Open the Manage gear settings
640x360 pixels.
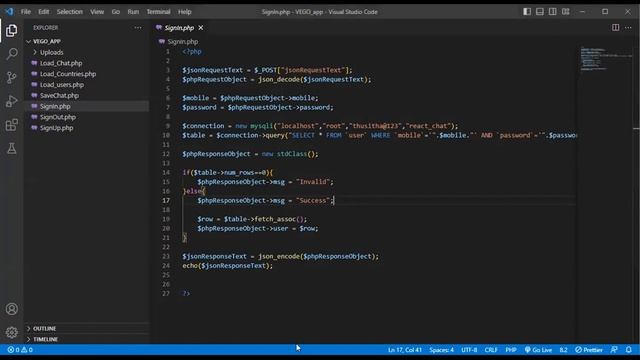click(11, 332)
